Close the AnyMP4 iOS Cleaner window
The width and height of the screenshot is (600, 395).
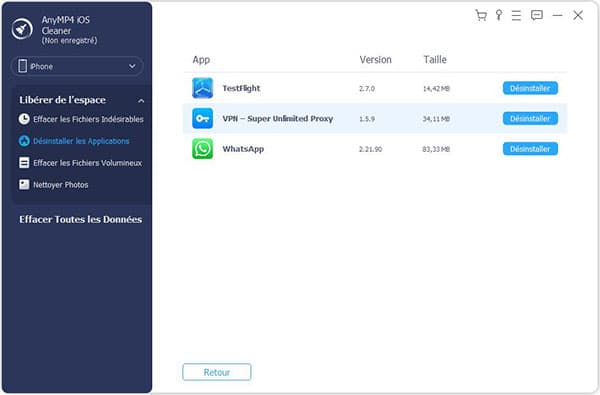pyautogui.click(x=578, y=15)
